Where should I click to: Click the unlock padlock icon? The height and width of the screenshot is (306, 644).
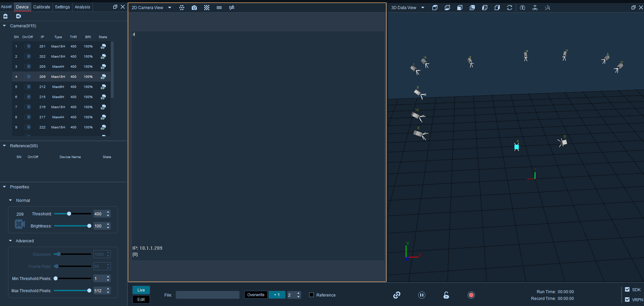(446, 295)
